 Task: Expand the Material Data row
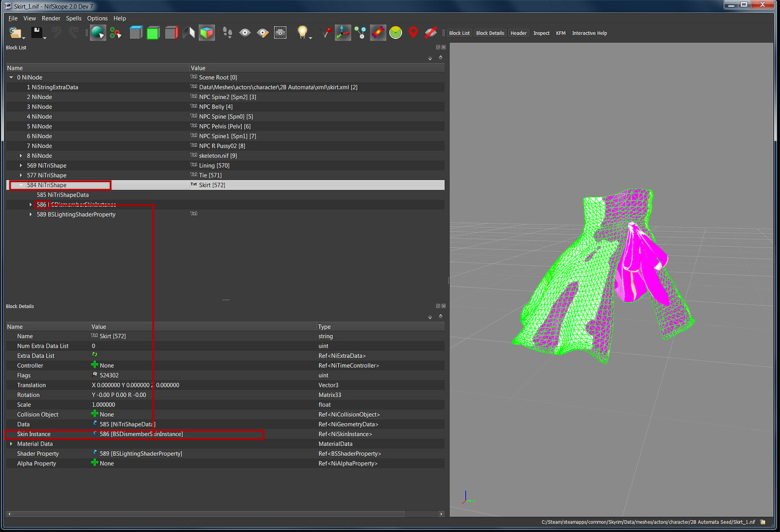click(x=11, y=444)
